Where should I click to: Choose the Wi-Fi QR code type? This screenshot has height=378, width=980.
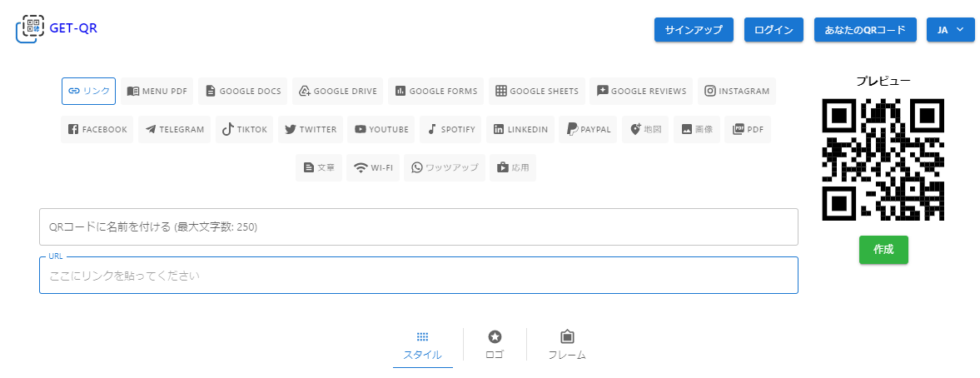[372, 167]
